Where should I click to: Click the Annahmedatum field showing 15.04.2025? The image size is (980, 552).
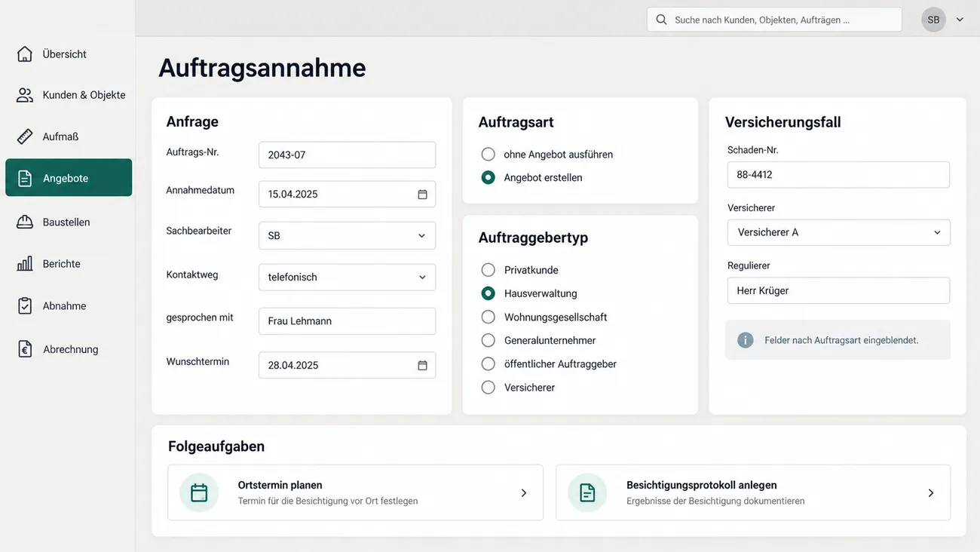(347, 194)
